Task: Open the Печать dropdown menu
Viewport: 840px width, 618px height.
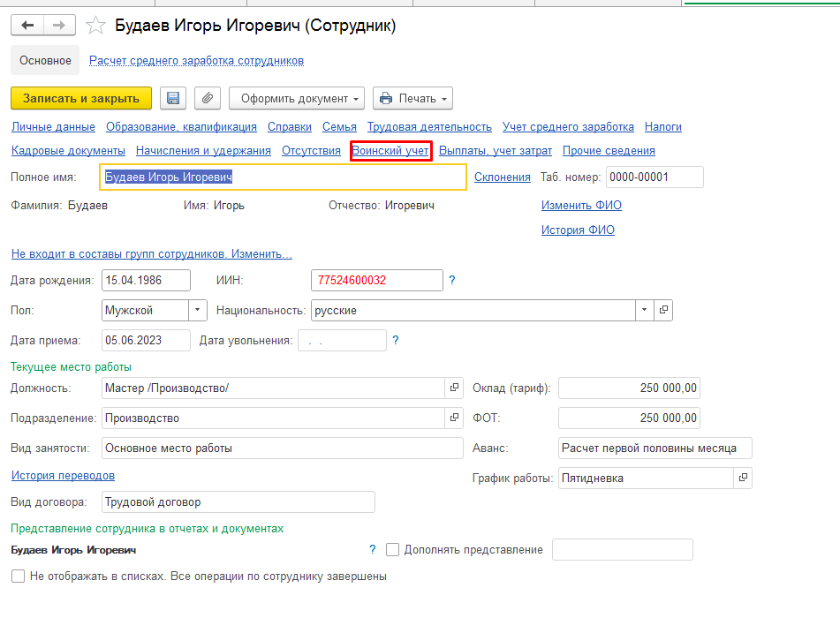Action: pyautogui.click(x=412, y=98)
